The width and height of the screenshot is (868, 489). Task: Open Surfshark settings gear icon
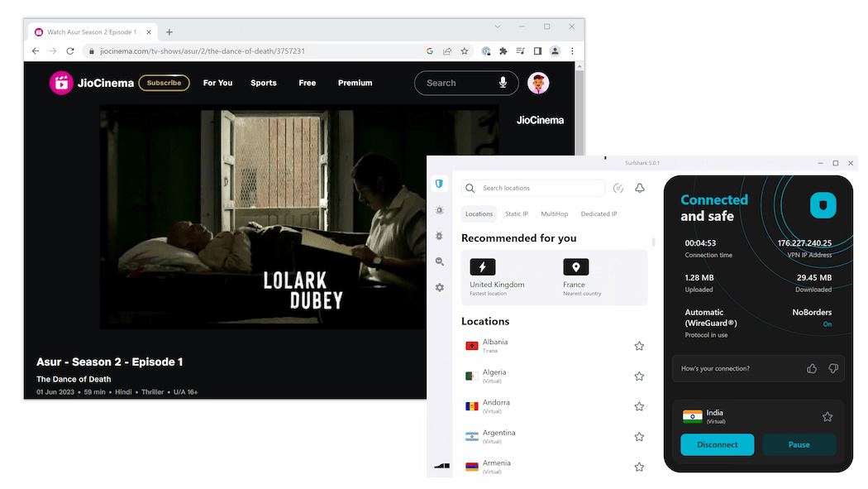tap(440, 287)
